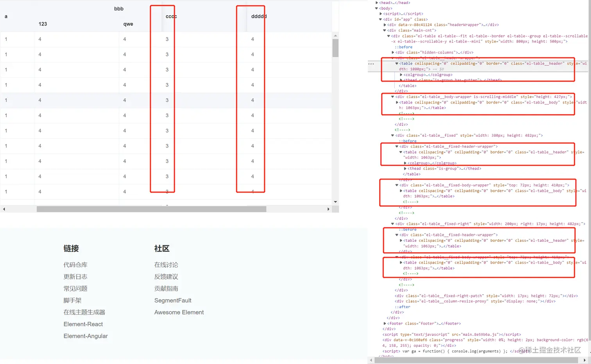Expand the headerWrapper div node
The width and height of the screenshot is (591, 364).
coord(385,25)
